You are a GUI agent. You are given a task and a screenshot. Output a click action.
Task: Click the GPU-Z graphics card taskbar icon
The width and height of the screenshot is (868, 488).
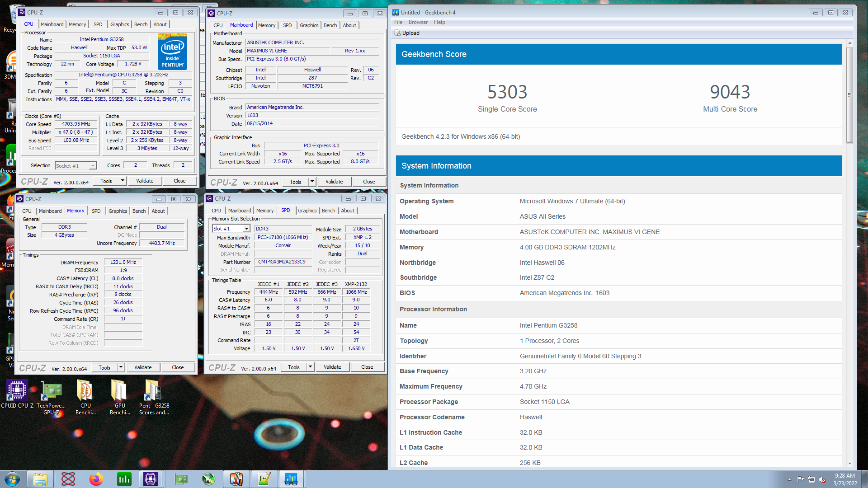[x=181, y=479]
